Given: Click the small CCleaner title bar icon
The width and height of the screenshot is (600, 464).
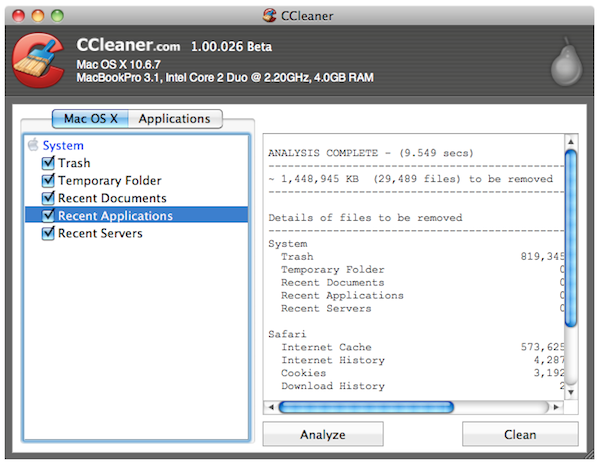Looking at the screenshot, I should coord(269,15).
